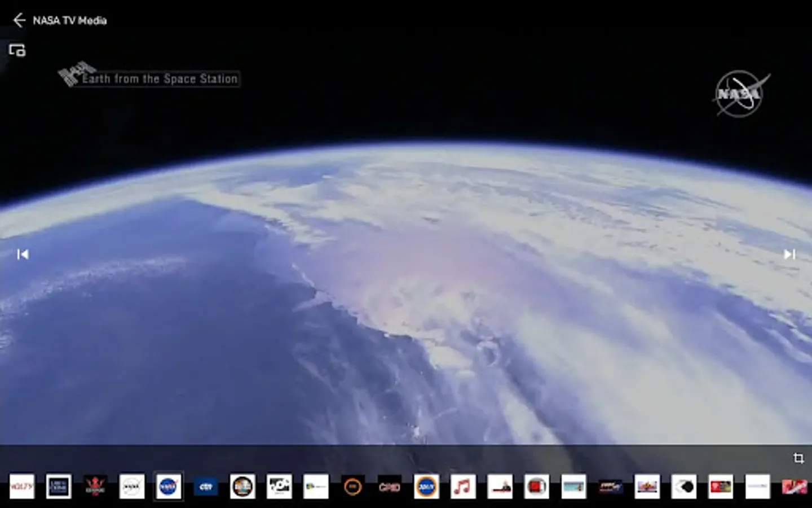
Task: Skip to the next channel
Action: point(789,255)
